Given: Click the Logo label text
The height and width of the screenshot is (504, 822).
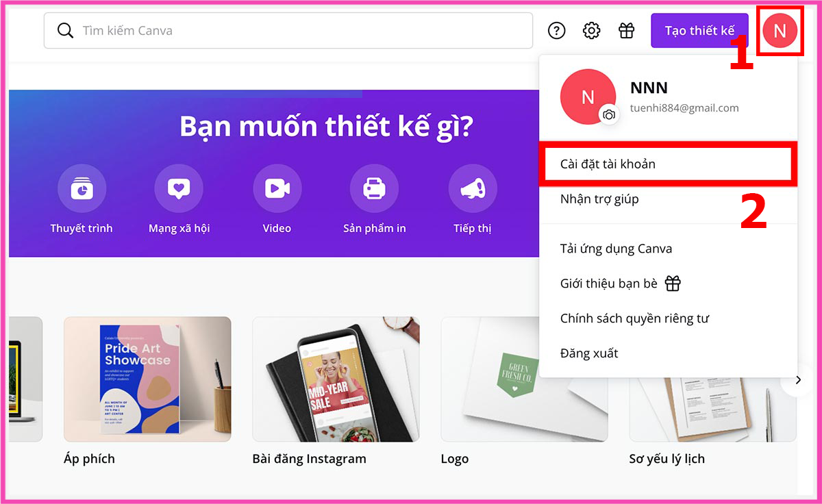Looking at the screenshot, I should click(455, 459).
